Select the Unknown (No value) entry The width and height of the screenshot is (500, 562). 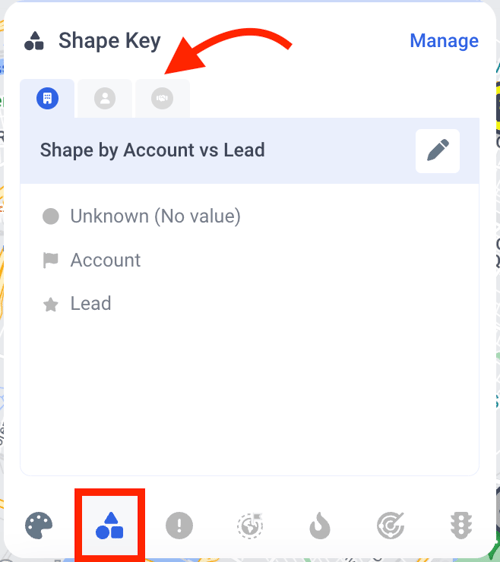(x=142, y=216)
